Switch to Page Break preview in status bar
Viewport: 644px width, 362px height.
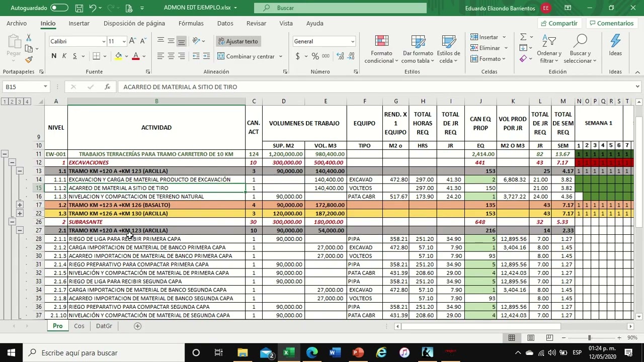[x=549, y=338]
